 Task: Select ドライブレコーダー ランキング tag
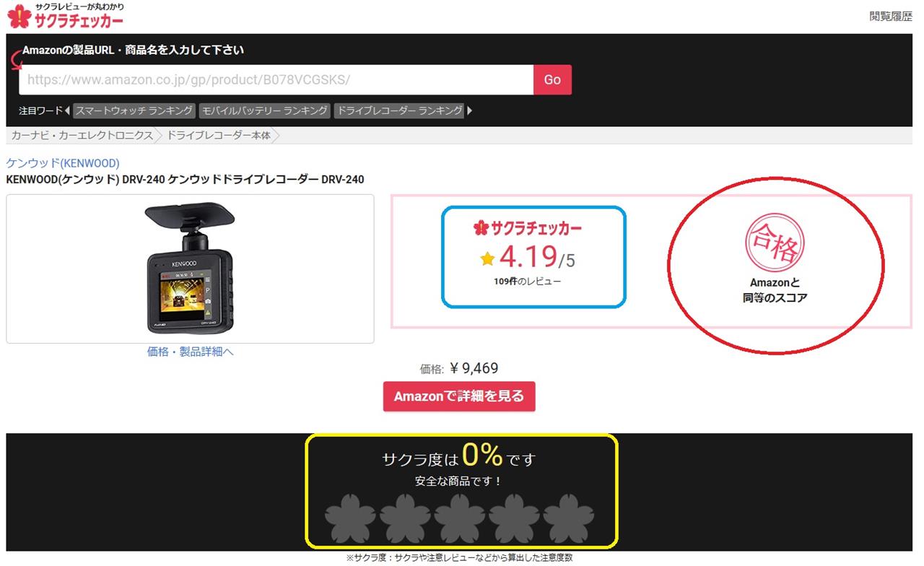pyautogui.click(x=399, y=110)
